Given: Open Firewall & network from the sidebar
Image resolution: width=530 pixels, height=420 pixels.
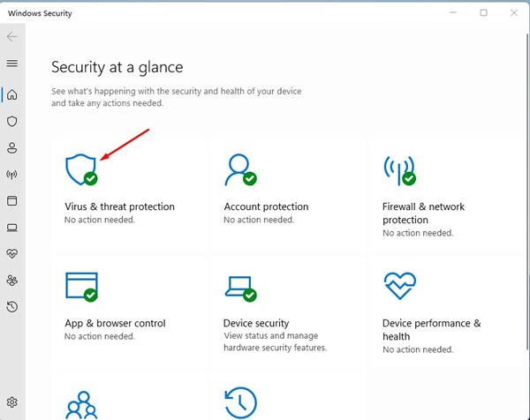Looking at the screenshot, I should coord(12,174).
